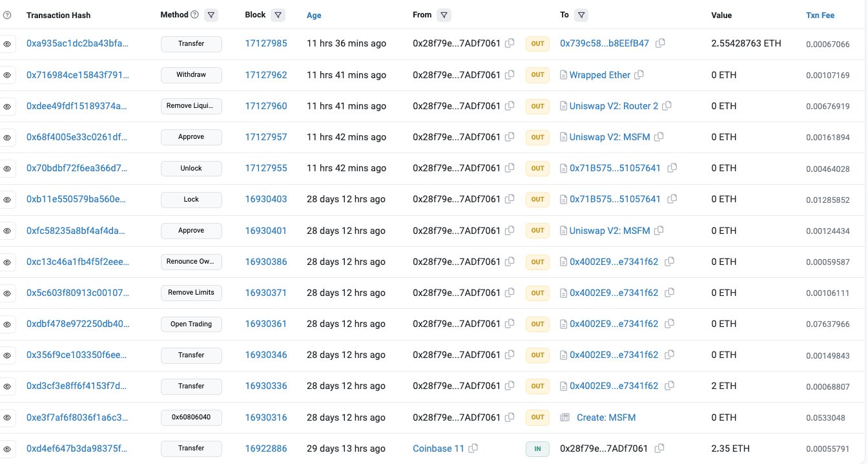
Task: Open transaction hash 0xdbf478e972250db40
Action: point(77,324)
